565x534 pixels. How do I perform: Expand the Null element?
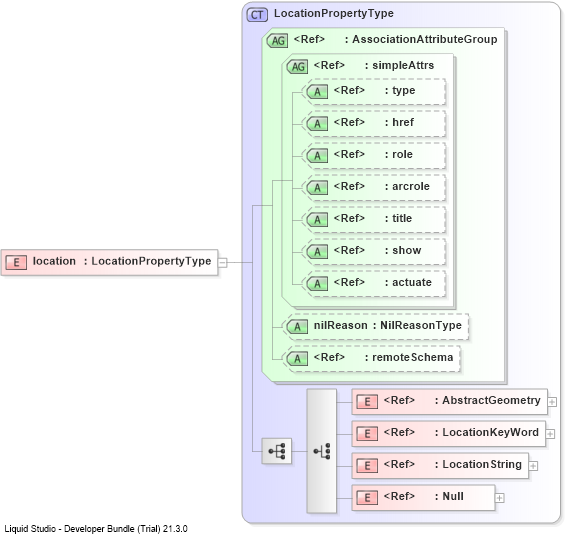click(499, 498)
